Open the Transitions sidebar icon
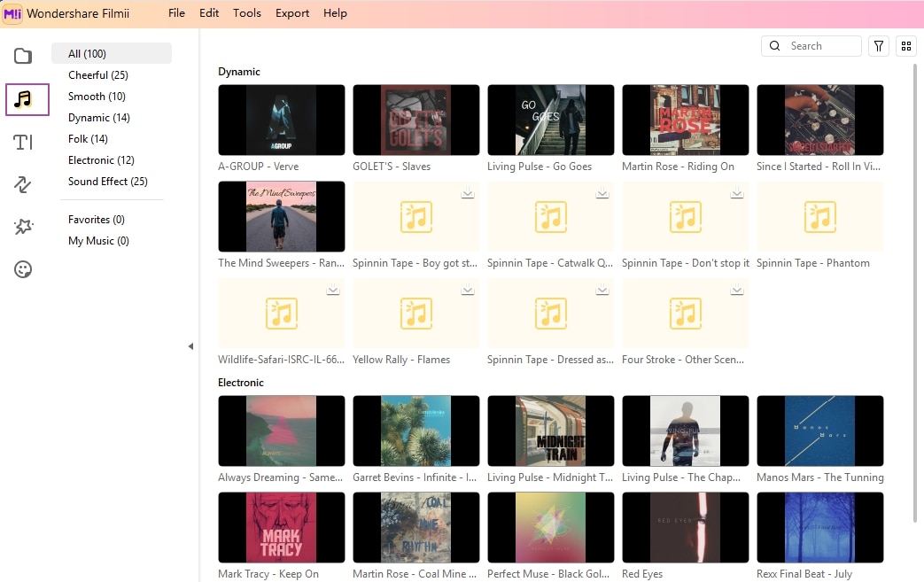 (x=23, y=184)
